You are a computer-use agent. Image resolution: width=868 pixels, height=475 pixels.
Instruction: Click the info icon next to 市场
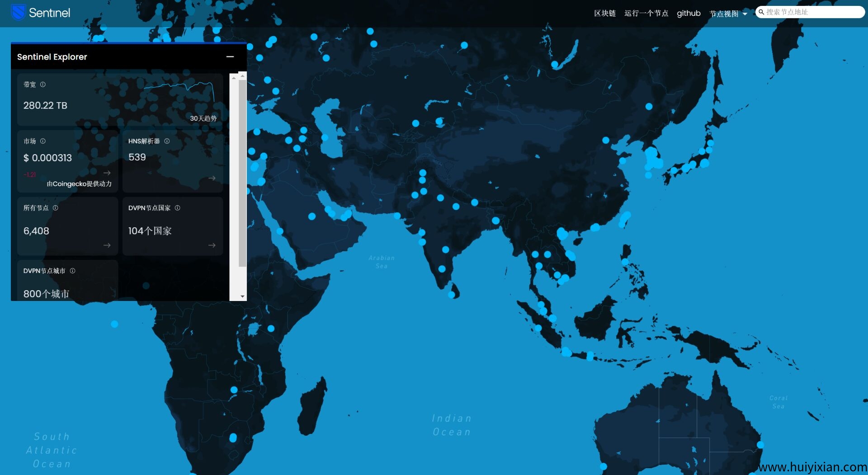click(x=43, y=141)
